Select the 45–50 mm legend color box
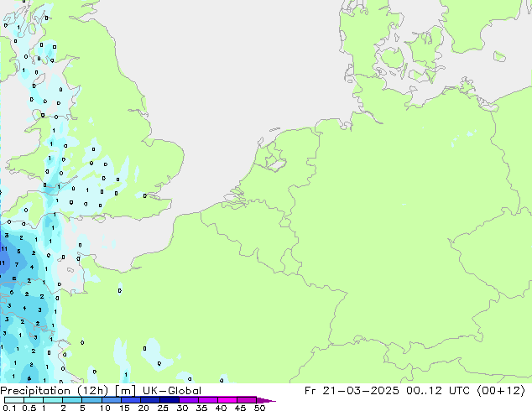Image resolution: width=532 pixels, height=411 pixels. tap(247, 400)
